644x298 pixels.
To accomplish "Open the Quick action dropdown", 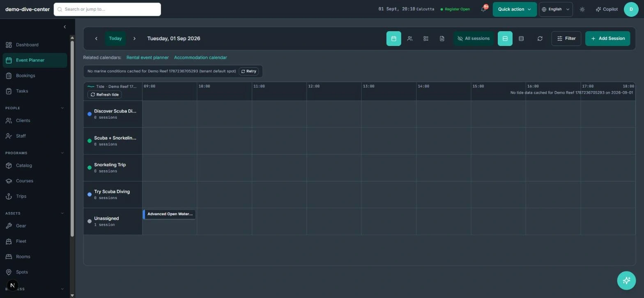I will pyautogui.click(x=515, y=9).
